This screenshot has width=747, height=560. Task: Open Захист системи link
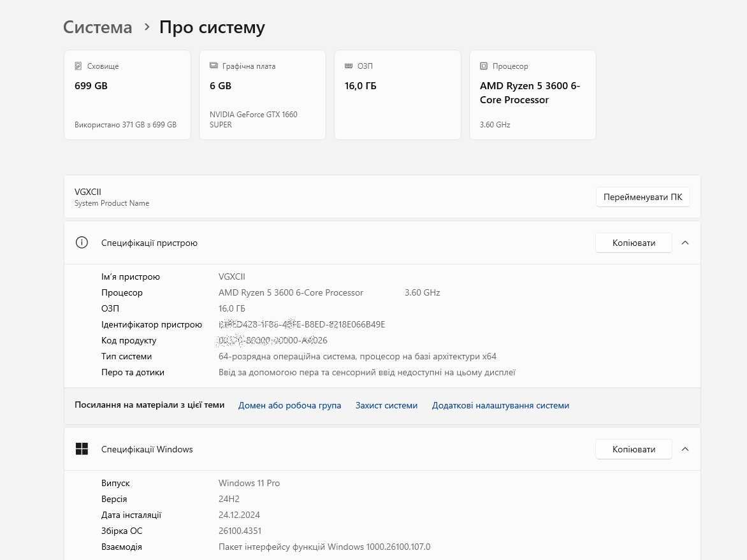click(386, 405)
